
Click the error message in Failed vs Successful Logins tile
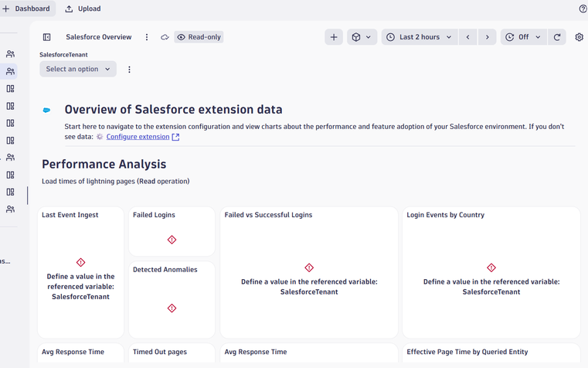click(309, 287)
